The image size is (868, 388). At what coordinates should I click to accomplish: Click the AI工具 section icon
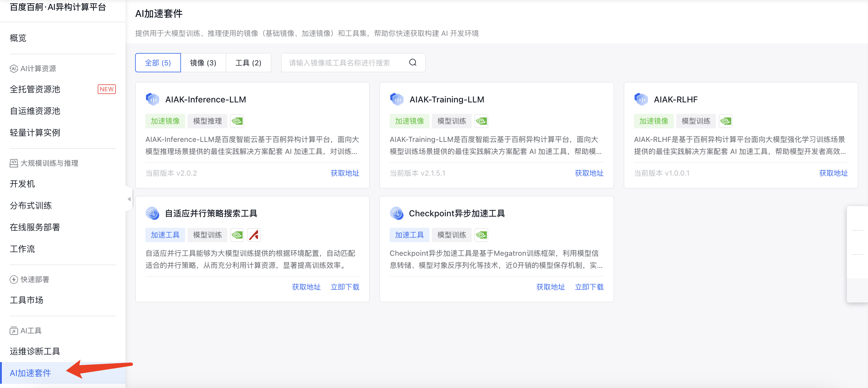[14, 331]
